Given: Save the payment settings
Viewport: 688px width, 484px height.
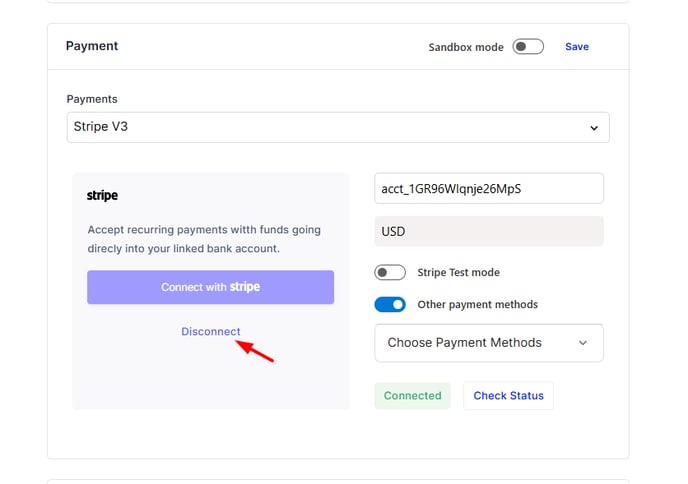Looking at the screenshot, I should point(577,47).
